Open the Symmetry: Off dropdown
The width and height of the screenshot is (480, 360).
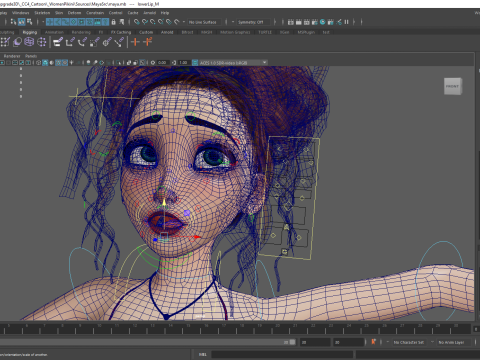pyautogui.click(x=254, y=22)
